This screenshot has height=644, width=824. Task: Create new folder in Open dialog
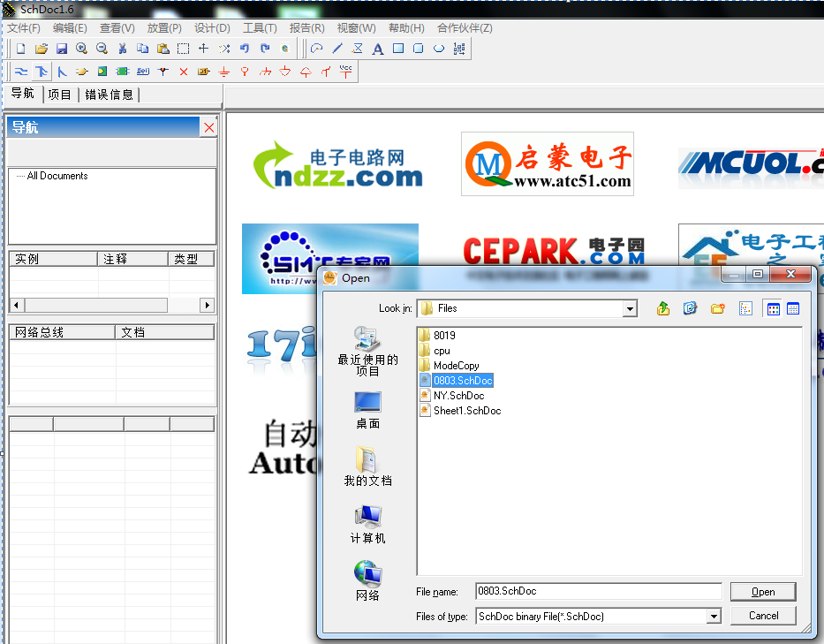[717, 308]
